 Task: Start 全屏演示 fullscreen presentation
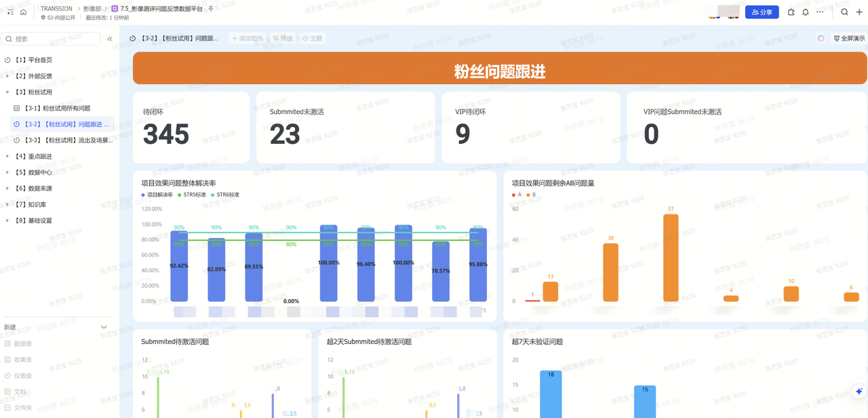click(849, 39)
